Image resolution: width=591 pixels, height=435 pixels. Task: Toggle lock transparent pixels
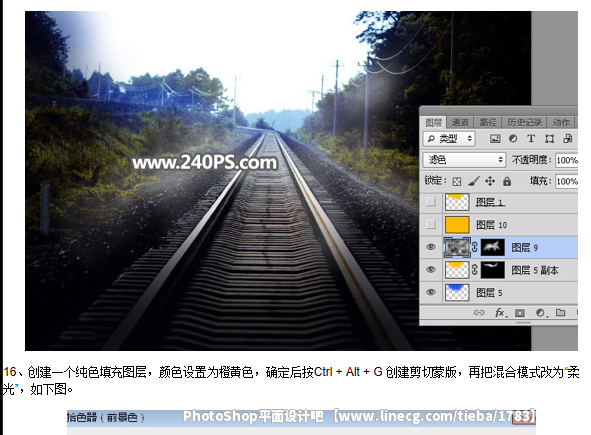click(x=456, y=182)
